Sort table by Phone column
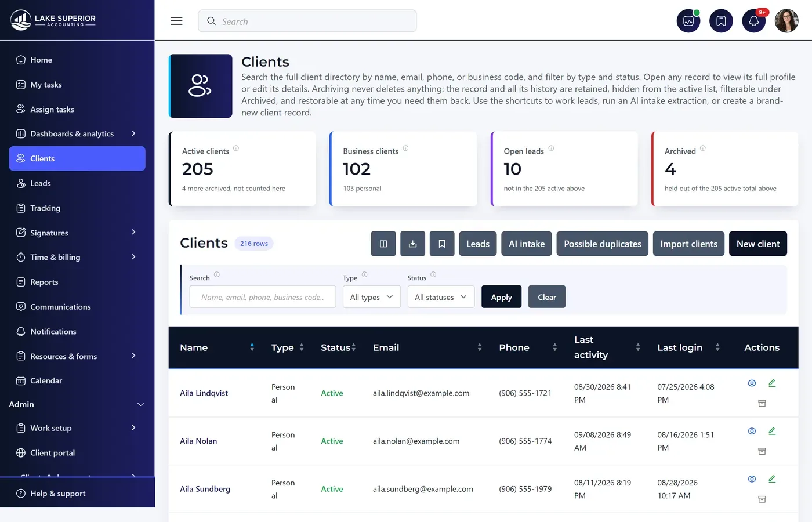 click(x=555, y=347)
